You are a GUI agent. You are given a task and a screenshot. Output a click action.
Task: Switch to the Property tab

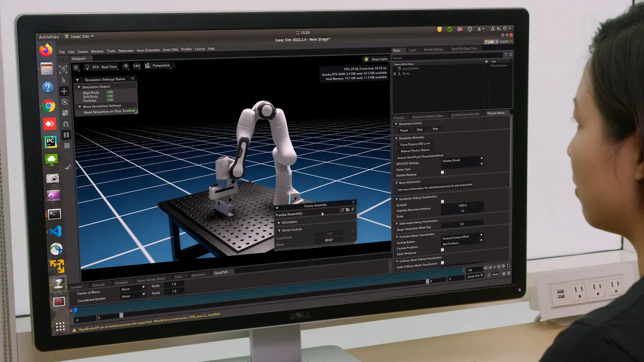[x=398, y=118]
